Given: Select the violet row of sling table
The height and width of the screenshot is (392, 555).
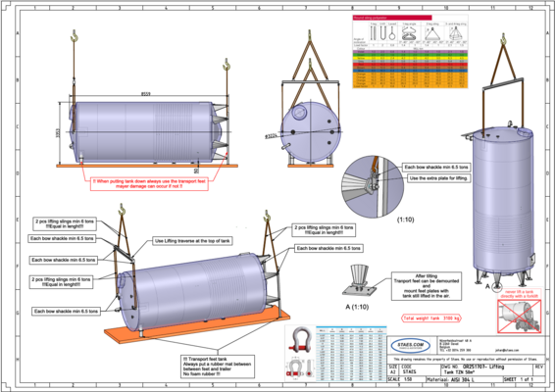Looking at the screenshot, I should (410, 52).
